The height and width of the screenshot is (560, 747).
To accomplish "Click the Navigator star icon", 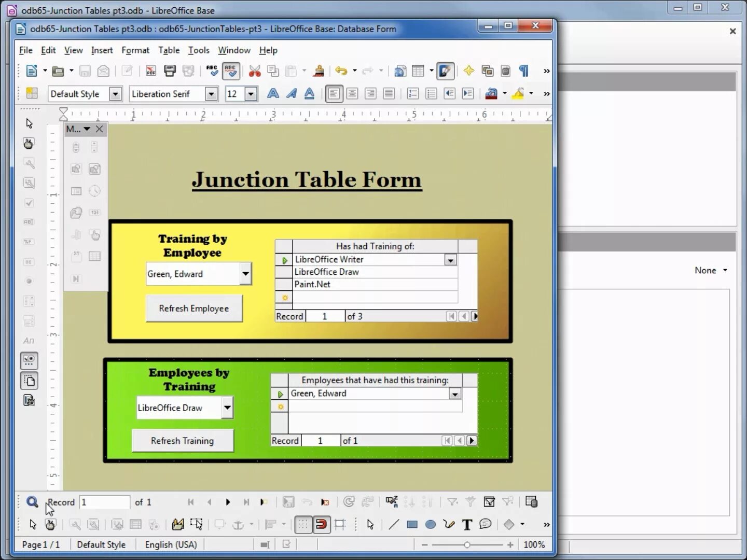I will (468, 71).
